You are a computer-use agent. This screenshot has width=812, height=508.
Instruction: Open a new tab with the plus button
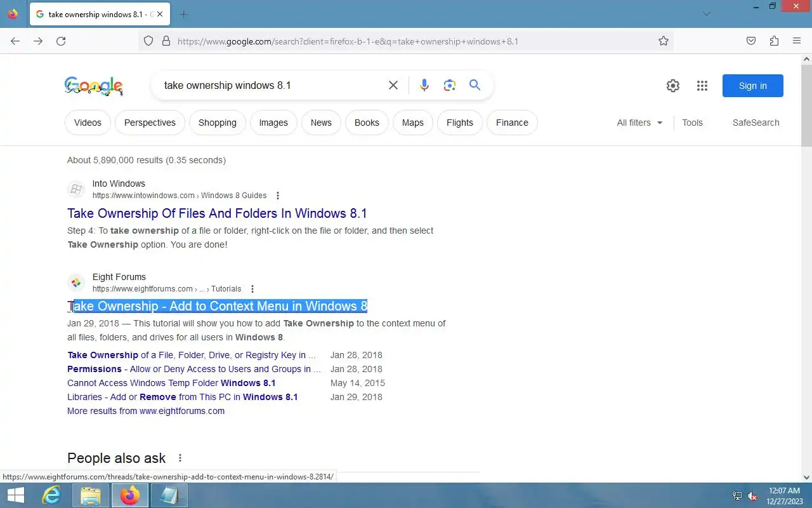[x=184, y=14]
